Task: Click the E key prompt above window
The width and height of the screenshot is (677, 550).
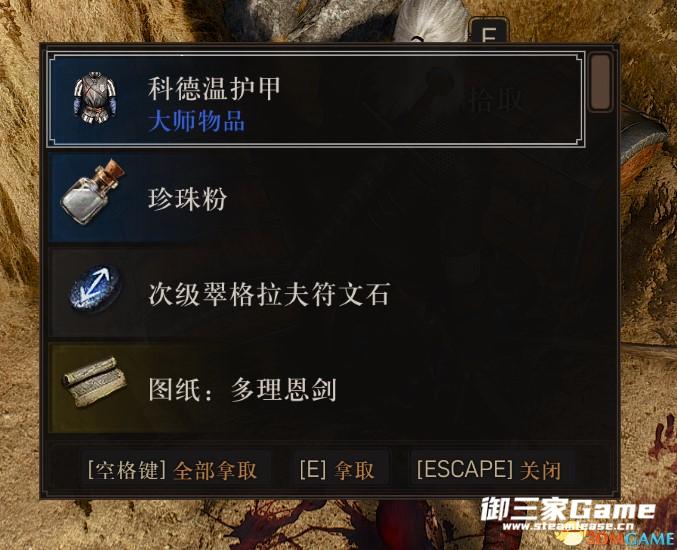Action: click(489, 30)
